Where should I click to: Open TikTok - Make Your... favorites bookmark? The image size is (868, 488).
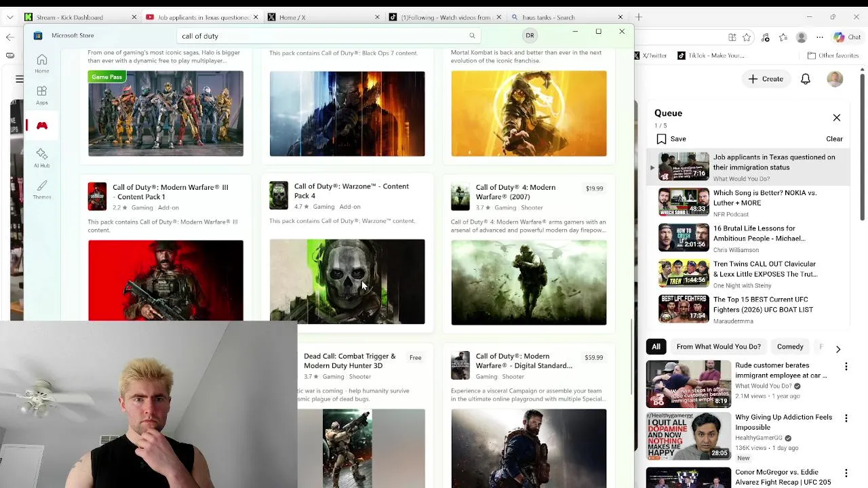711,56
